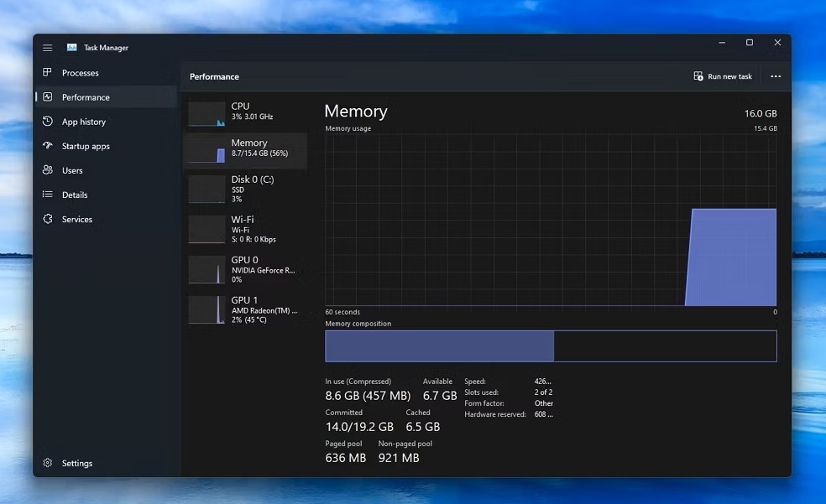Click the Run new task button label
Viewport: 826px width, 504px height.
coord(729,76)
